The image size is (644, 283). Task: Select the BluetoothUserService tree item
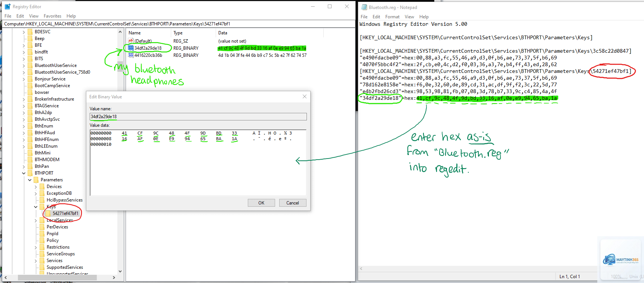56,65
